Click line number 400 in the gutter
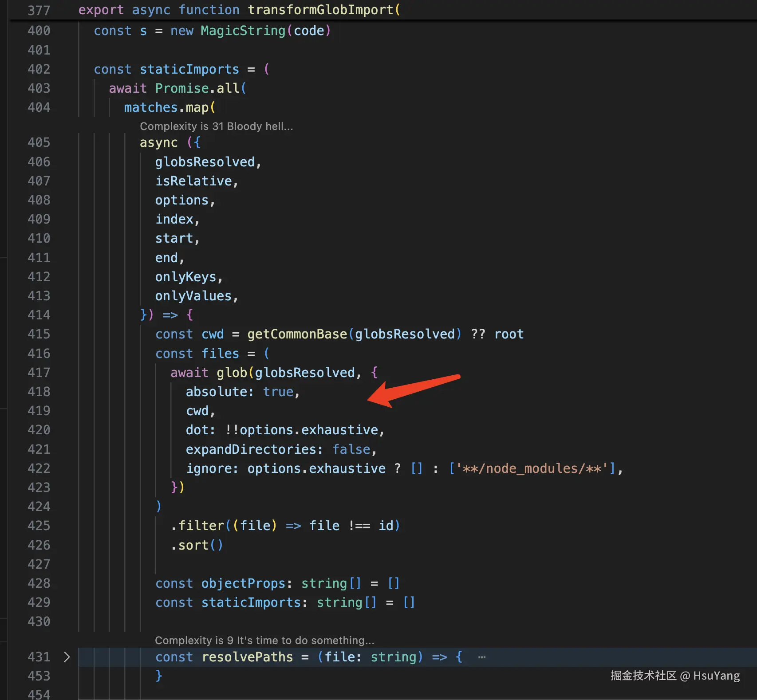 pyautogui.click(x=39, y=31)
